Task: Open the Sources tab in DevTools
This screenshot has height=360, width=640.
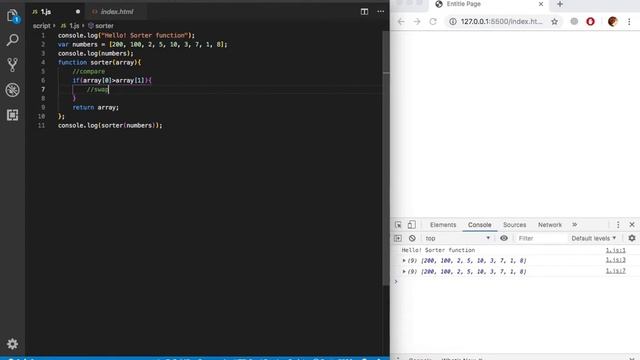Action: pyautogui.click(x=514, y=225)
